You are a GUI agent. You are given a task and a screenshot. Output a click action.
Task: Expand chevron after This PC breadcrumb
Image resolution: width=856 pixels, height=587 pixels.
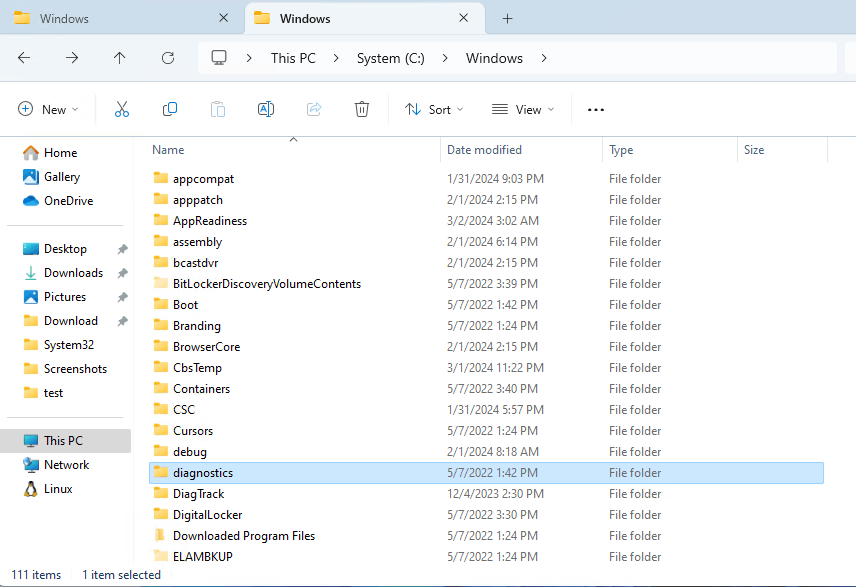coord(336,58)
